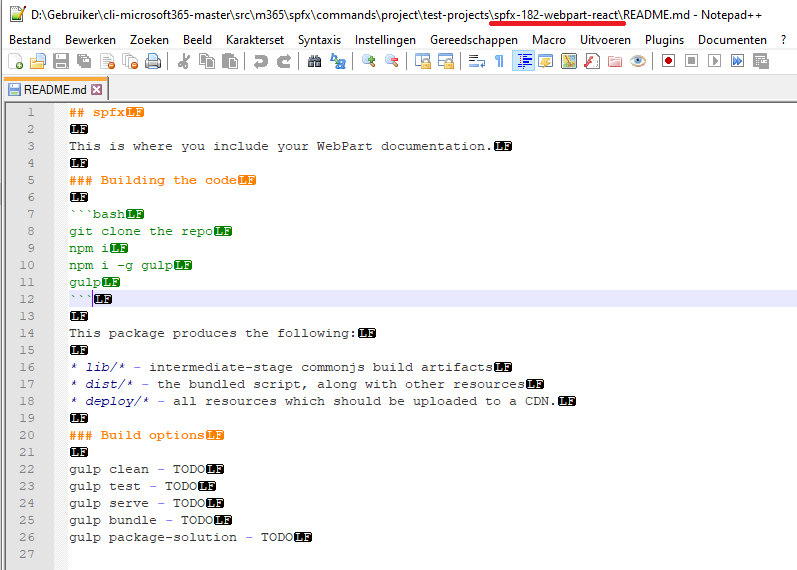The width and height of the screenshot is (797, 570).
Task: Save the currently recorded macro
Action: tap(761, 62)
